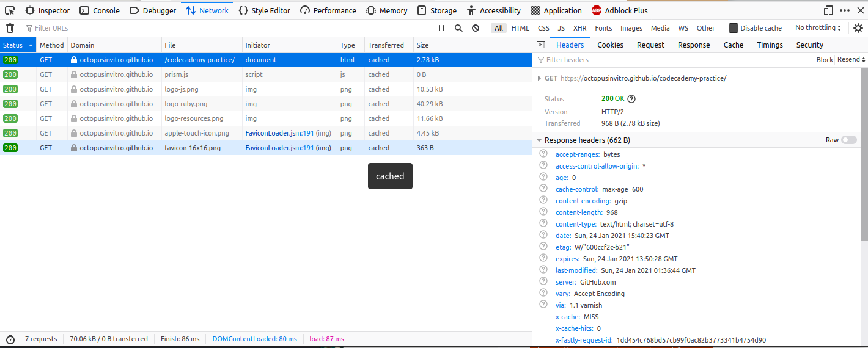Screen dimensions: 868x348
Task: Click in the Filter URLs field
Action: pyautogui.click(x=226, y=28)
